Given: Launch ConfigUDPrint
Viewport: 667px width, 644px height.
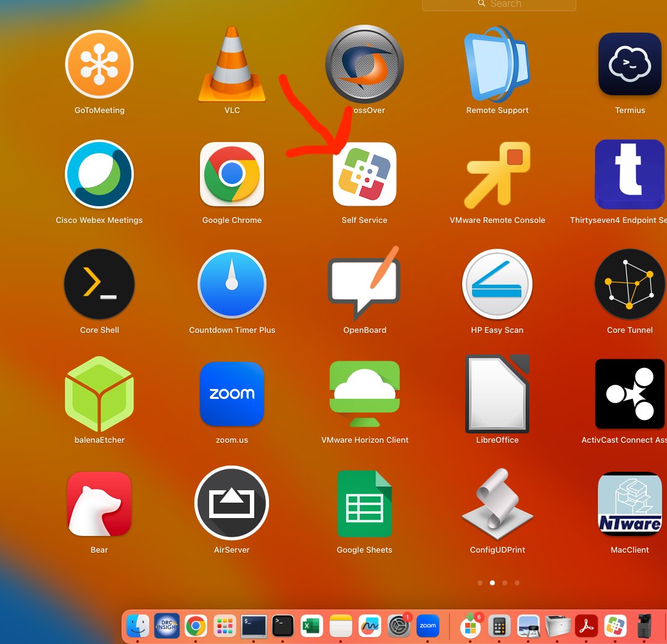Looking at the screenshot, I should click(x=497, y=504).
